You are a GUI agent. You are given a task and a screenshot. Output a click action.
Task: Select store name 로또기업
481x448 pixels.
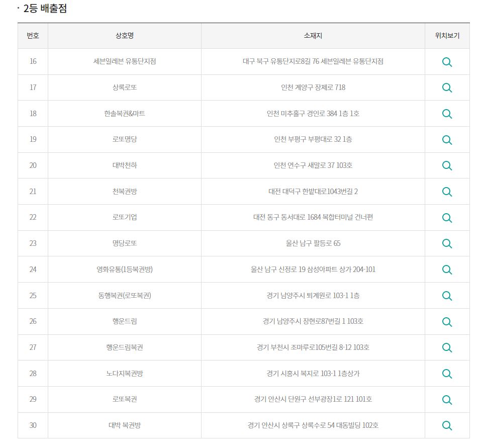pos(125,217)
